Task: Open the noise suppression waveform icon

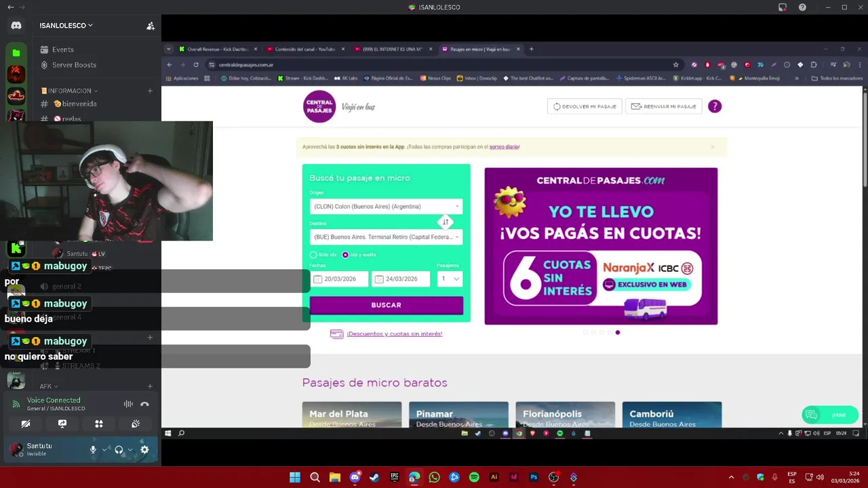Action: [128, 404]
